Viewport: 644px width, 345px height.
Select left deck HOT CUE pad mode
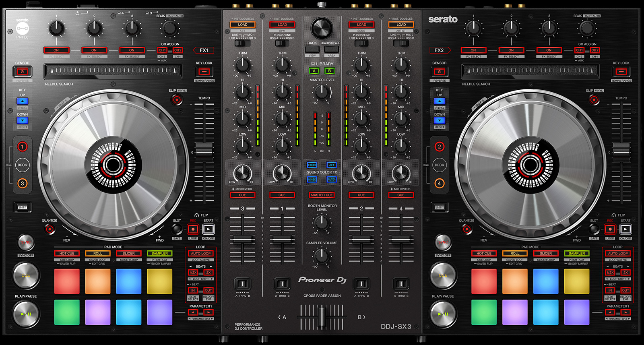click(67, 253)
